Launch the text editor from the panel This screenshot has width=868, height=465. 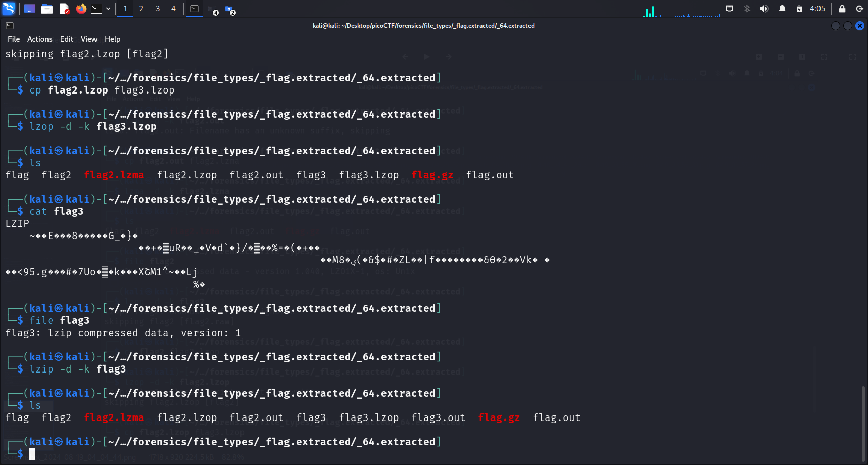click(64, 9)
